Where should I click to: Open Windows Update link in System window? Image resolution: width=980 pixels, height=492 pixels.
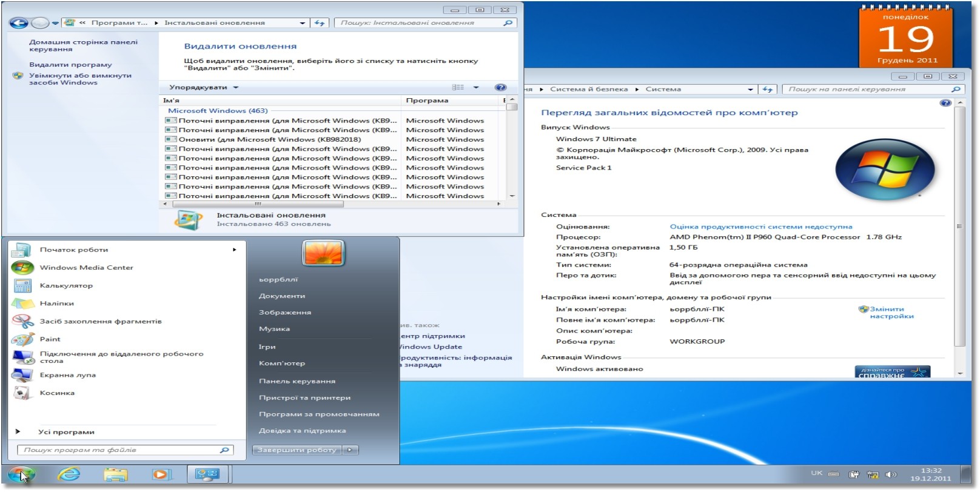[x=430, y=347]
